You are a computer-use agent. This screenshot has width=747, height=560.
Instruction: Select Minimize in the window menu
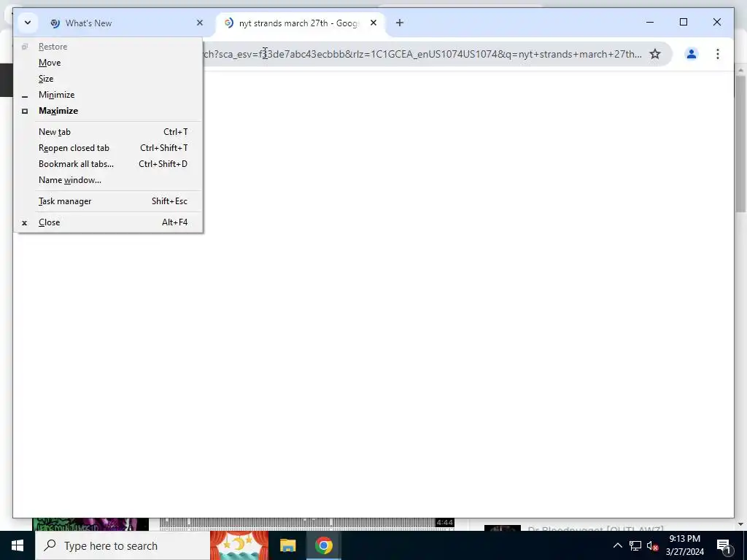[x=109, y=94]
